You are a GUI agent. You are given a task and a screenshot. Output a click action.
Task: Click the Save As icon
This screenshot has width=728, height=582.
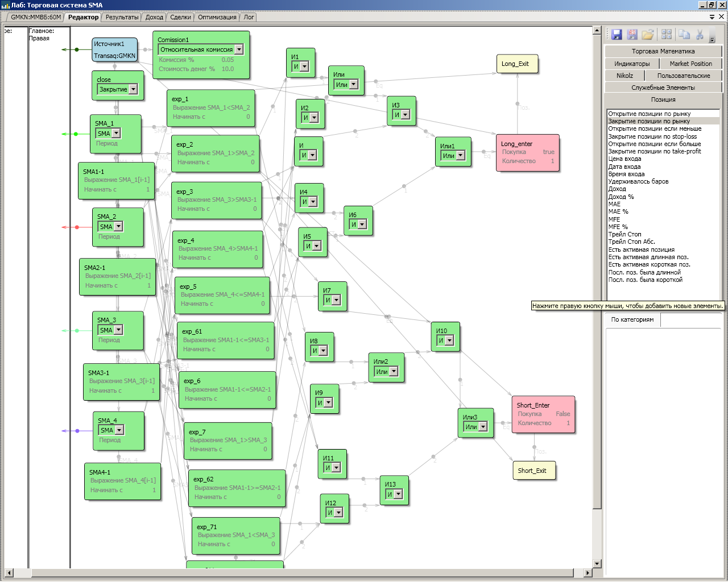[632, 35]
